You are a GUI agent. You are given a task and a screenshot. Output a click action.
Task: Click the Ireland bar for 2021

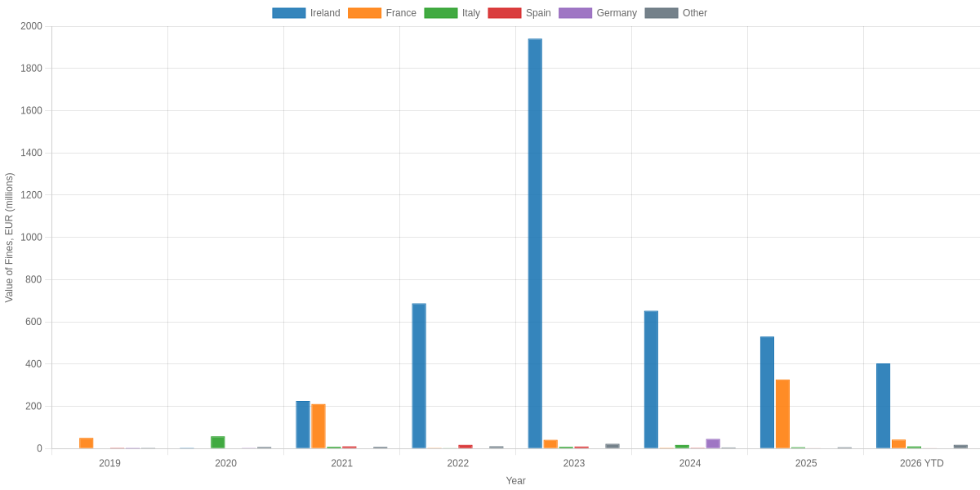(303, 425)
